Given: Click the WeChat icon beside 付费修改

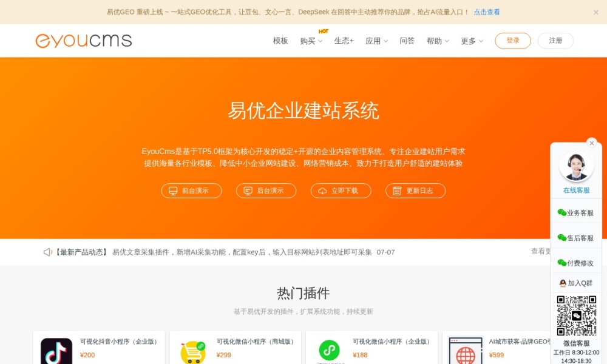Looking at the screenshot, I should 561,263.
